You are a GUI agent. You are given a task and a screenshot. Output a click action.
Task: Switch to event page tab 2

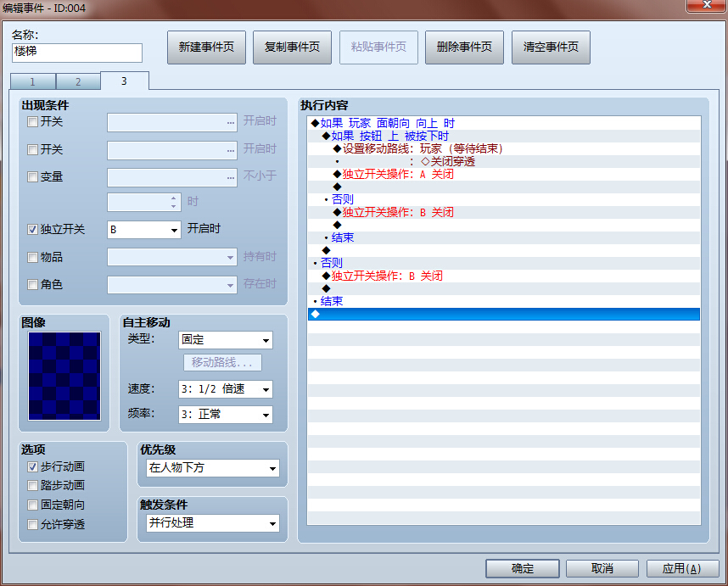coord(78,81)
